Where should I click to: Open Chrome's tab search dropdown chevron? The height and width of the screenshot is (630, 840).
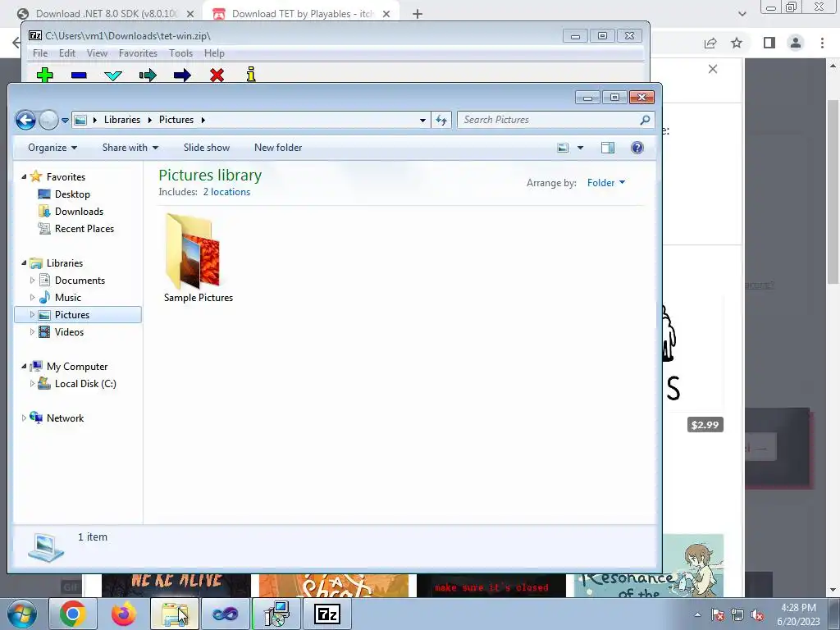click(742, 14)
